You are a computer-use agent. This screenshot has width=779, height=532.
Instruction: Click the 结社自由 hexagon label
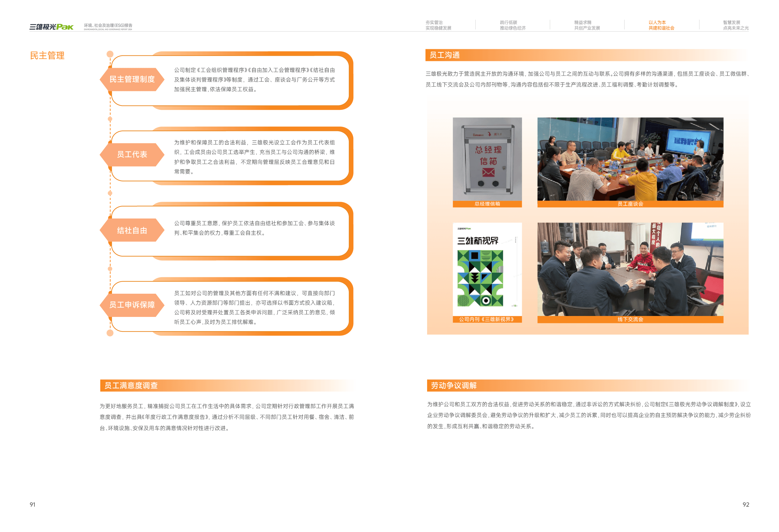(132, 230)
